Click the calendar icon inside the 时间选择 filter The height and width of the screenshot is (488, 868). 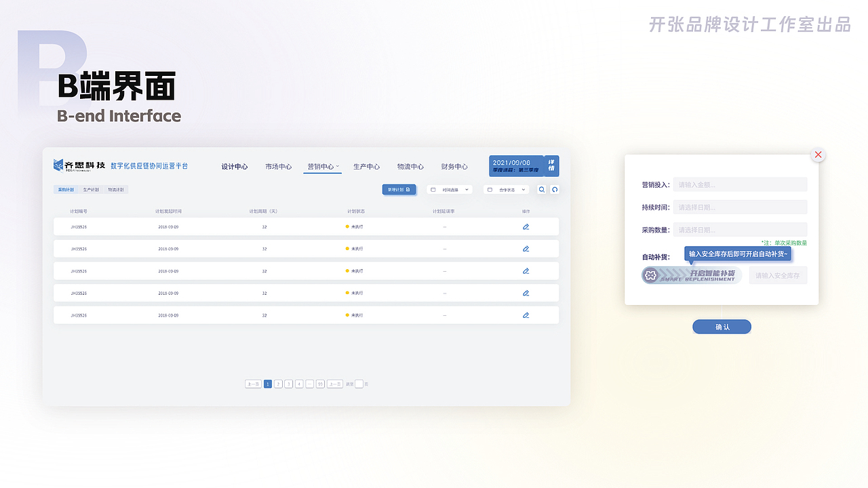pos(433,190)
